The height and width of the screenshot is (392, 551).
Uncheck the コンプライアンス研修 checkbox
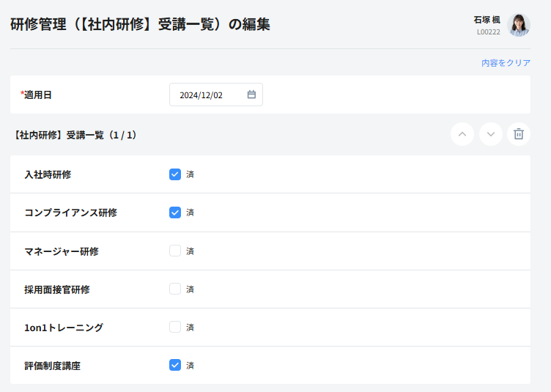(175, 212)
